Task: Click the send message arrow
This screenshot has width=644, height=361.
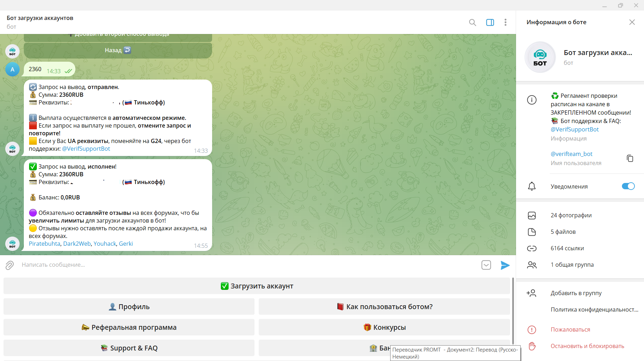Action: (505, 265)
